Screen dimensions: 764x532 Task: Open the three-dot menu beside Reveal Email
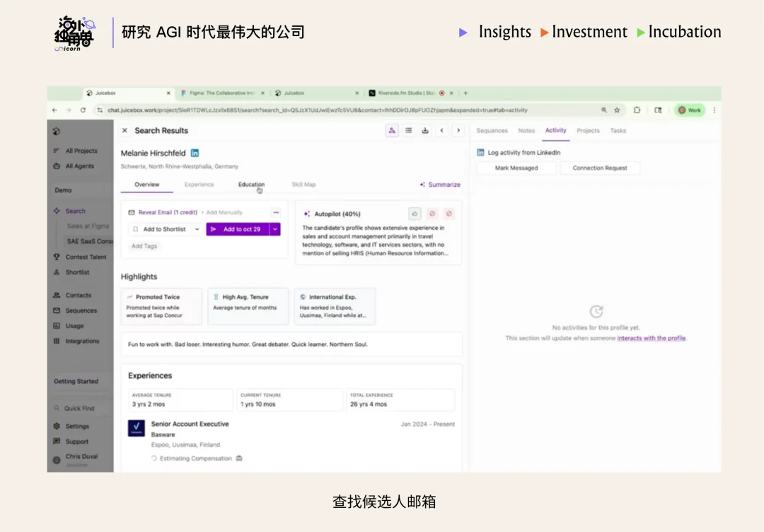[x=276, y=212]
